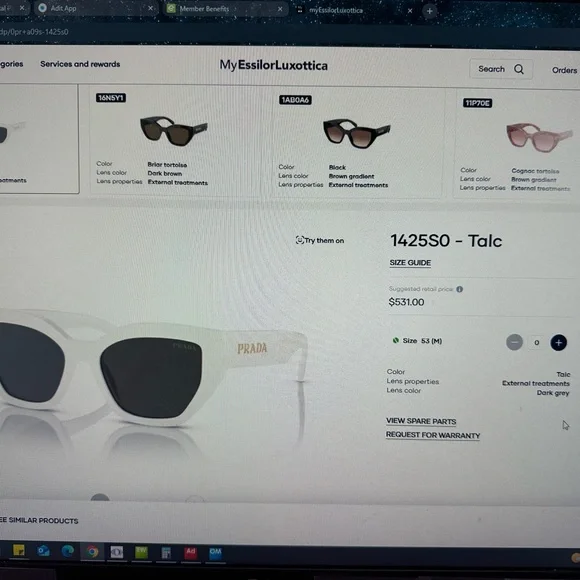This screenshot has width=580, height=580.
Task: Open Outlook from the taskbar
Action: pos(43,551)
